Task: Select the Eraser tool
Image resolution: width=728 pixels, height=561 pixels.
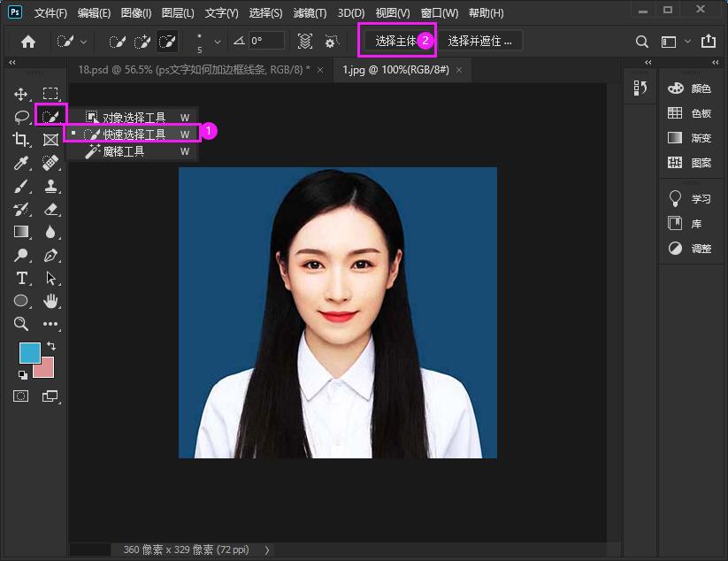Action: click(50, 210)
